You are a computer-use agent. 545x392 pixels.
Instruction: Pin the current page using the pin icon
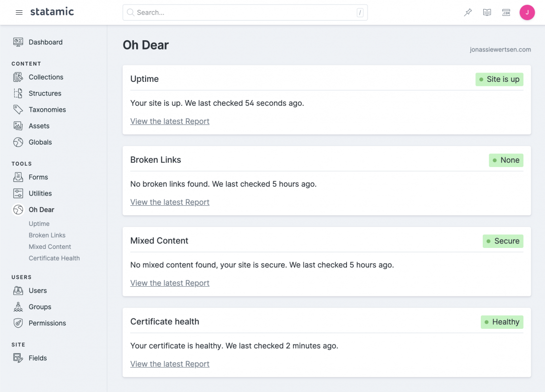click(x=468, y=12)
